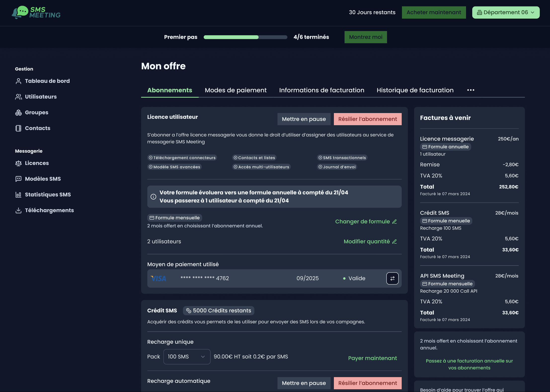Click the Téléchargement connecteurs feature tag
Screen dimensions: 550x392
tap(182, 158)
